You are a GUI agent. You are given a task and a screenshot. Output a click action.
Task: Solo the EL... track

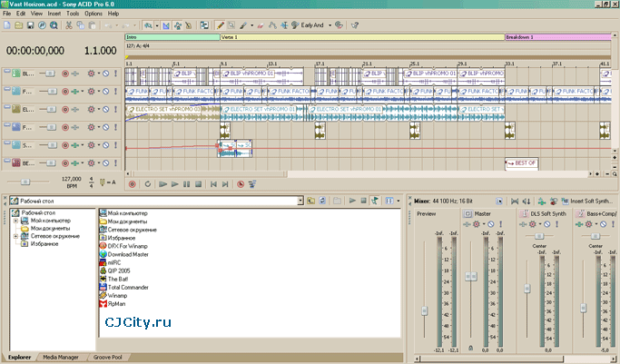click(x=116, y=110)
